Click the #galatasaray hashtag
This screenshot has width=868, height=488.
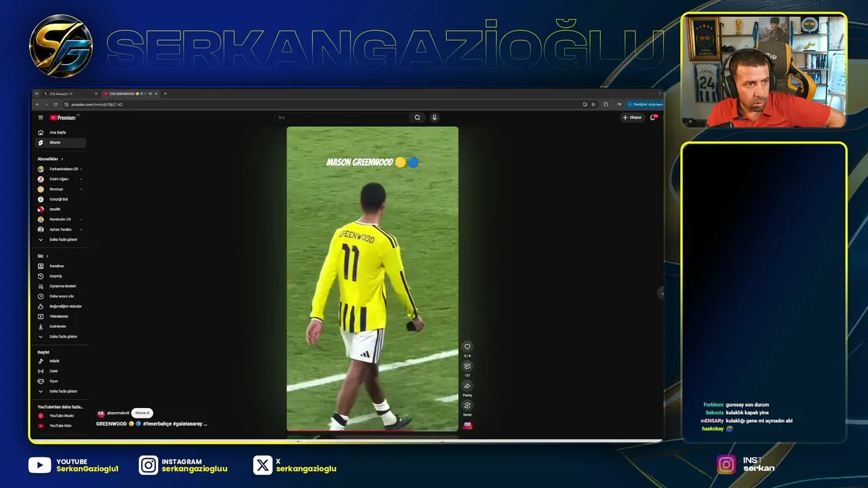(187, 424)
